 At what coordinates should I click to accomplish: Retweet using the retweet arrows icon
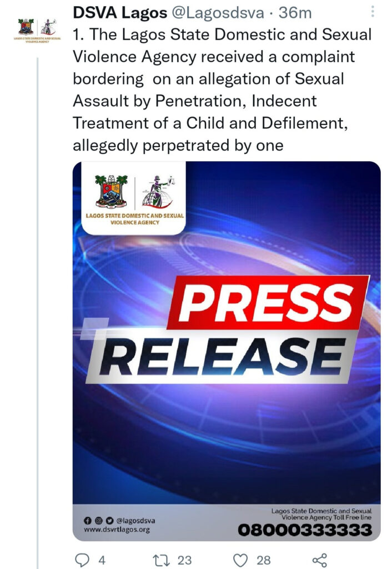159,560
